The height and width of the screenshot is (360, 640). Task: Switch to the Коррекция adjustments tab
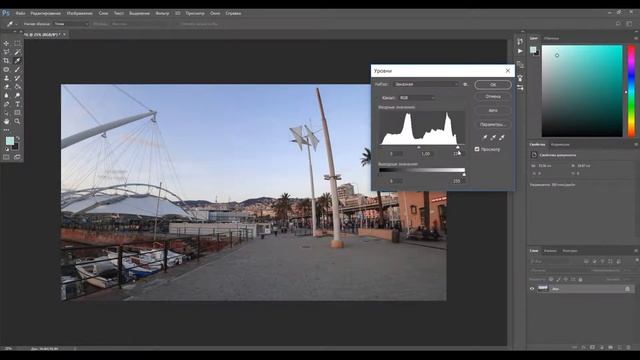point(560,144)
